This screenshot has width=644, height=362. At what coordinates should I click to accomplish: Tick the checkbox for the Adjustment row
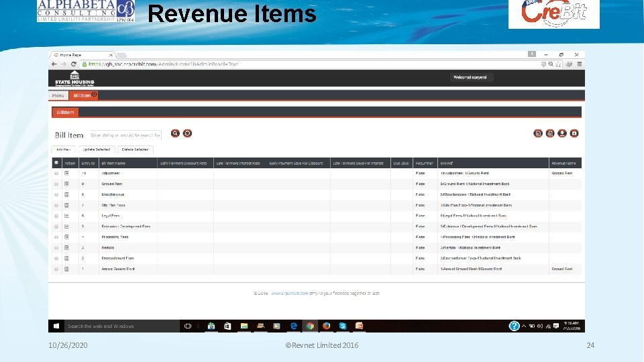coord(56,173)
